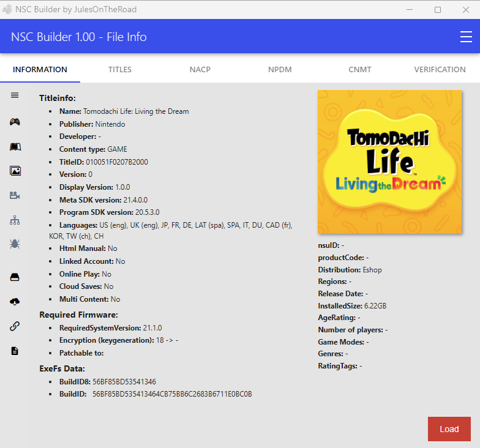
Task: Click the InstalledSize value 6.22GB
Action: pyautogui.click(x=375, y=306)
